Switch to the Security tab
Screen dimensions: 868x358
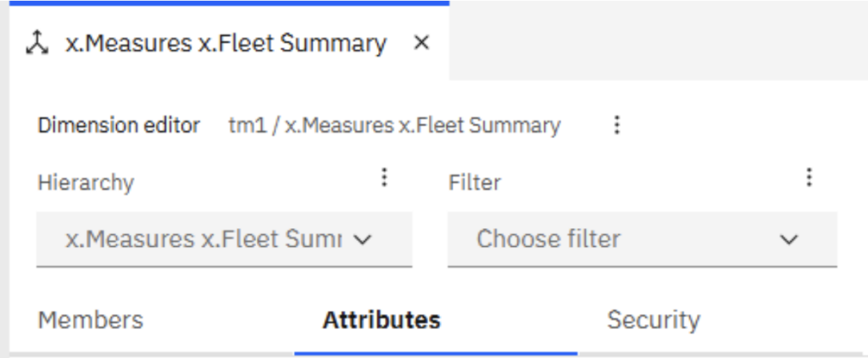point(654,321)
